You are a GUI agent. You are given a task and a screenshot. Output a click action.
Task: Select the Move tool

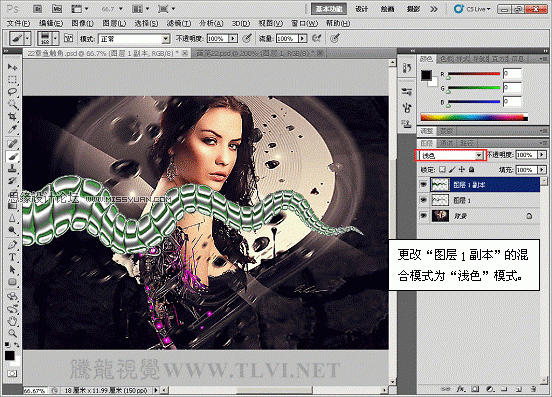pyautogui.click(x=12, y=67)
